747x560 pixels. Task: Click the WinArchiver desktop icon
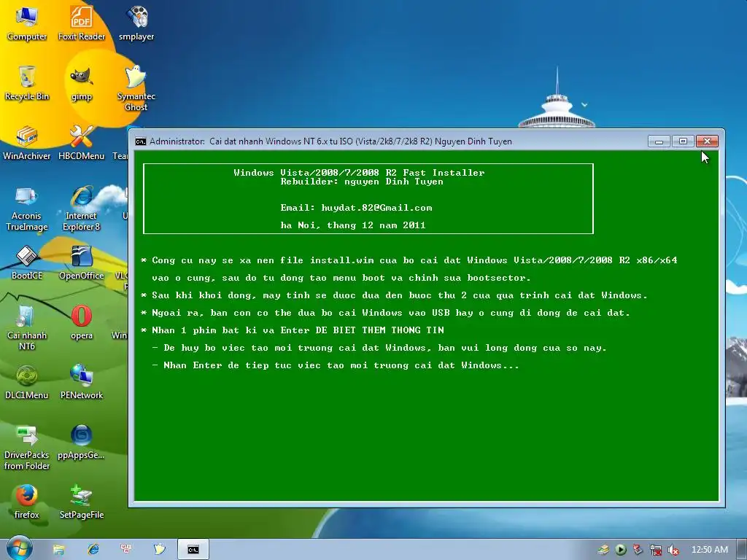coord(27,143)
